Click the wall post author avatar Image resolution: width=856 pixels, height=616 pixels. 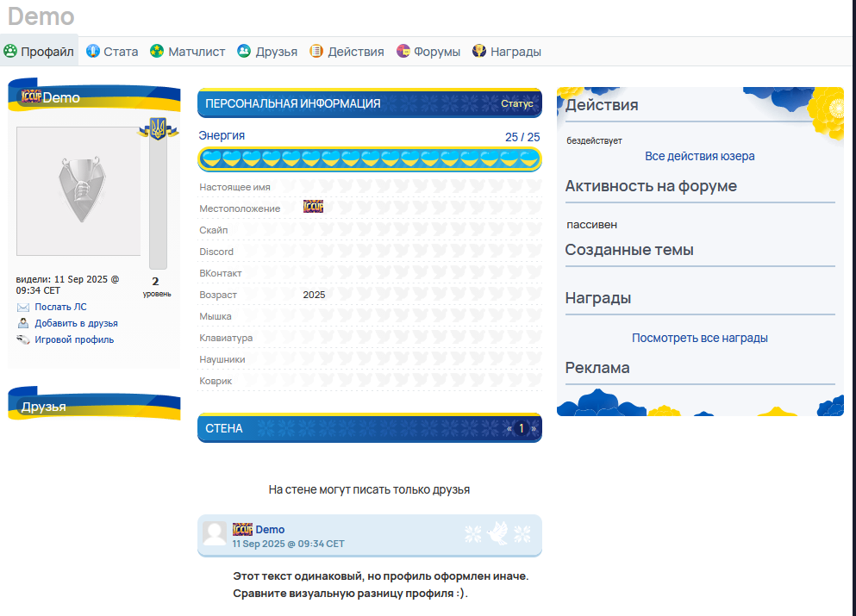coord(215,533)
